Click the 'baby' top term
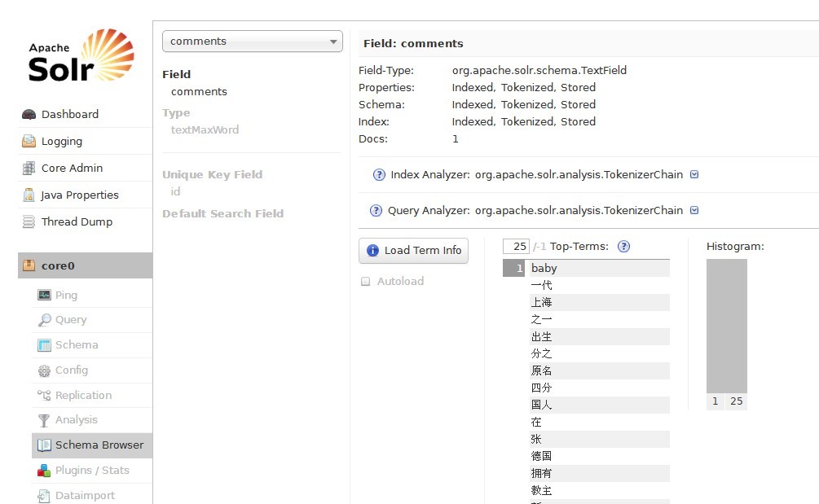819x504 pixels. click(544, 268)
